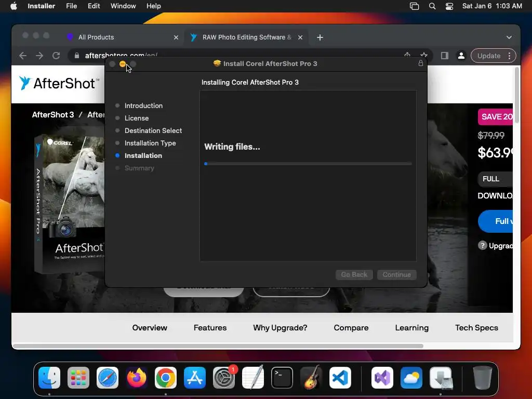Click the Writing files progress bar
The width and height of the screenshot is (532, 399).
[308, 164]
